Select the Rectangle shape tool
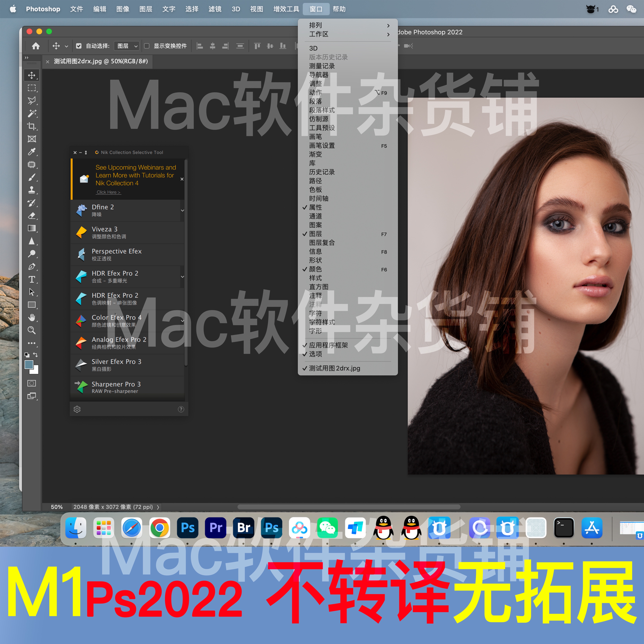The image size is (644, 644). pos(32,305)
